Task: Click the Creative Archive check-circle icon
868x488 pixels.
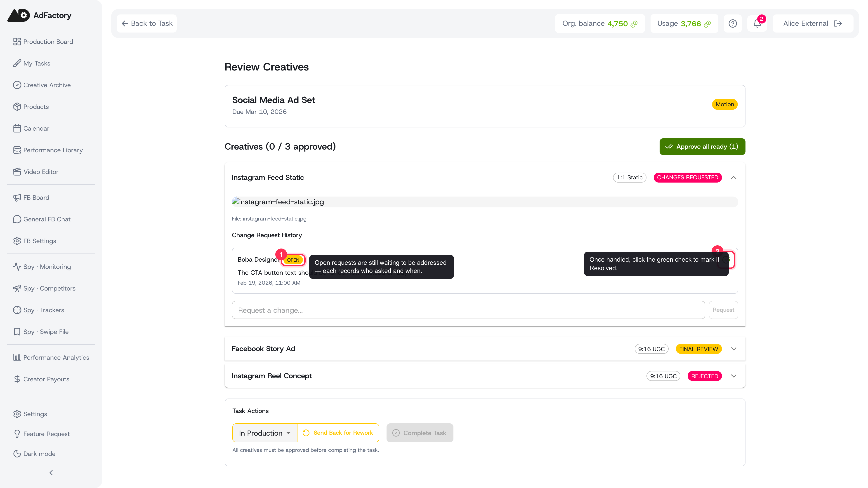Action: tap(17, 85)
